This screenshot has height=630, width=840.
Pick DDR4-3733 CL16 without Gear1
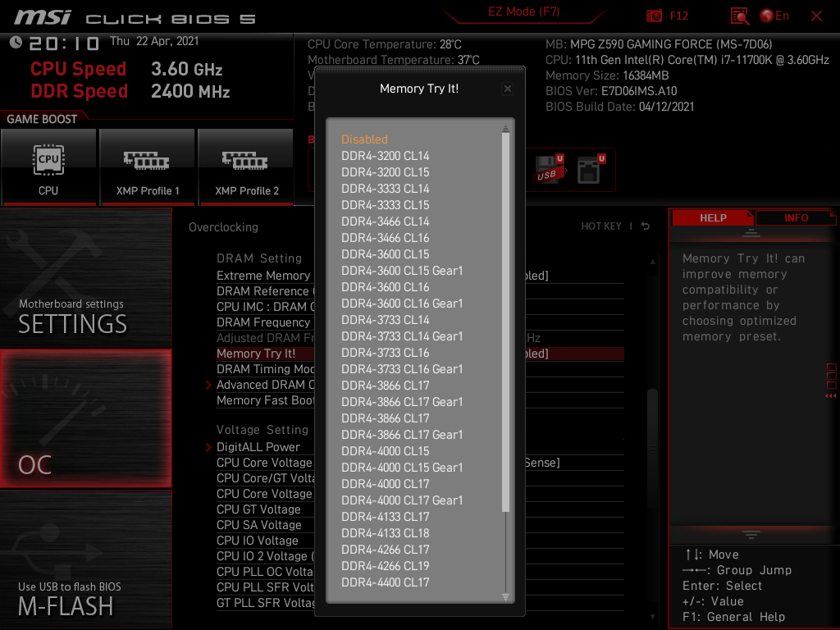click(x=386, y=353)
